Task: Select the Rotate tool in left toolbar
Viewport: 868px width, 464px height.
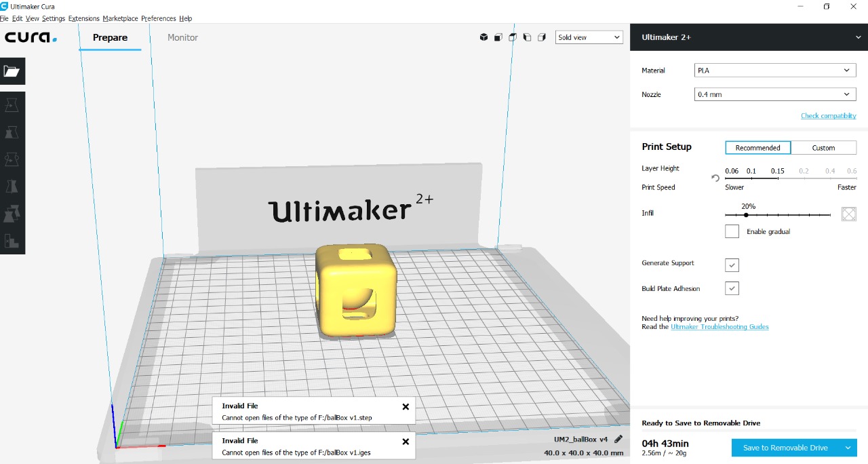Action: tap(12, 159)
